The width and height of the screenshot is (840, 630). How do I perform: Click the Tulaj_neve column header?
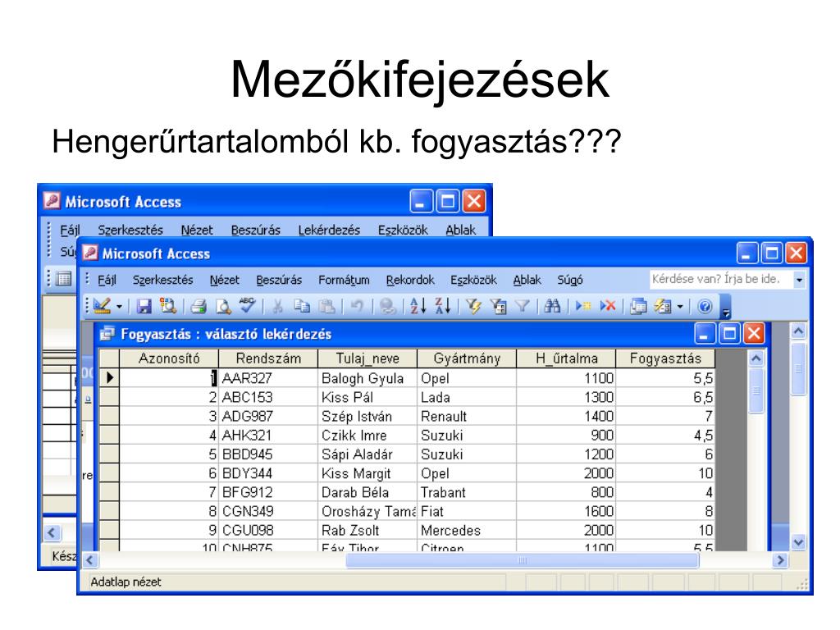pyautogui.click(x=367, y=358)
